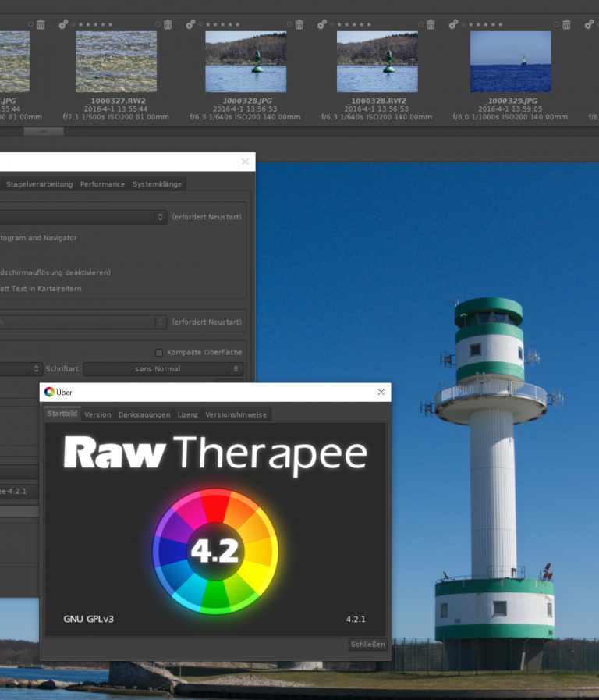Give _1000327.RW2 one star with its first star
Screen dimensions: 599x700
point(81,24)
